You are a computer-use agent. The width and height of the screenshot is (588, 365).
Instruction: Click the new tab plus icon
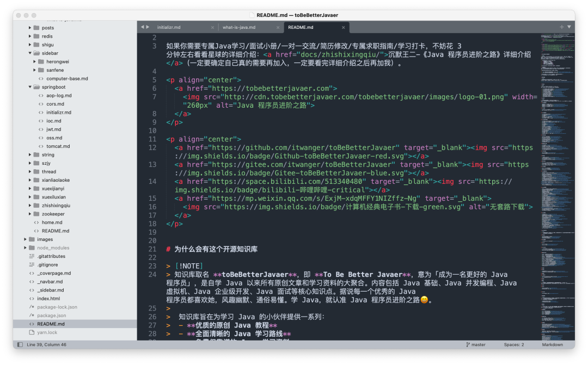pyautogui.click(x=561, y=27)
